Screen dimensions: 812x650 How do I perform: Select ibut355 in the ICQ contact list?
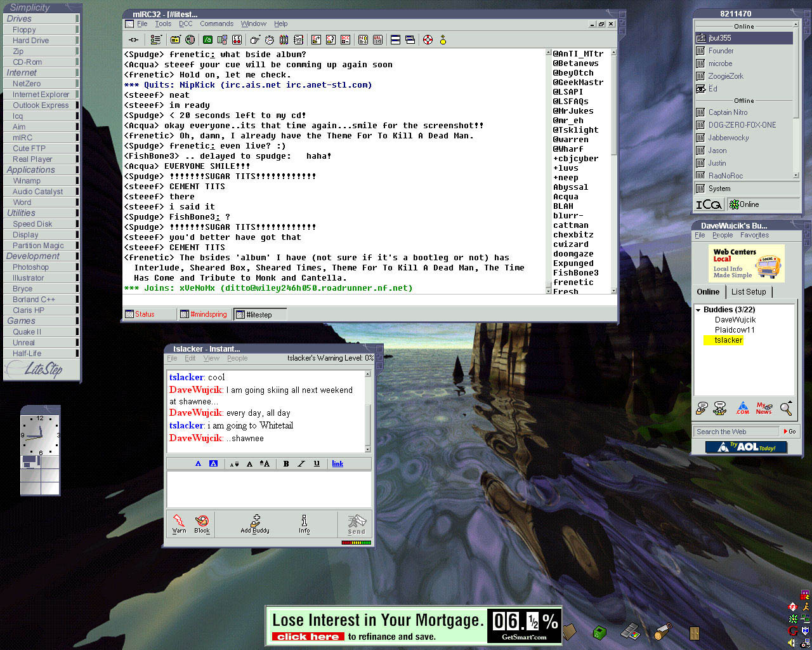tap(743, 38)
